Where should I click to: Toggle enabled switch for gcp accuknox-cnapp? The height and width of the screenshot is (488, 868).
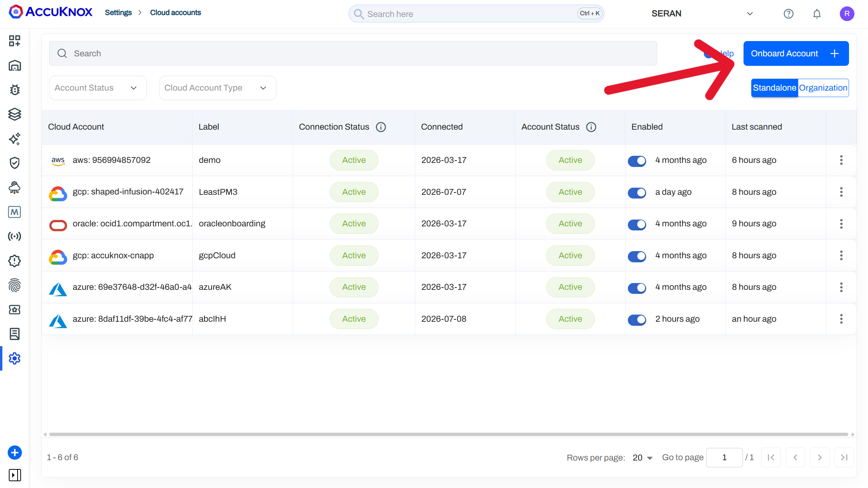pyautogui.click(x=637, y=256)
